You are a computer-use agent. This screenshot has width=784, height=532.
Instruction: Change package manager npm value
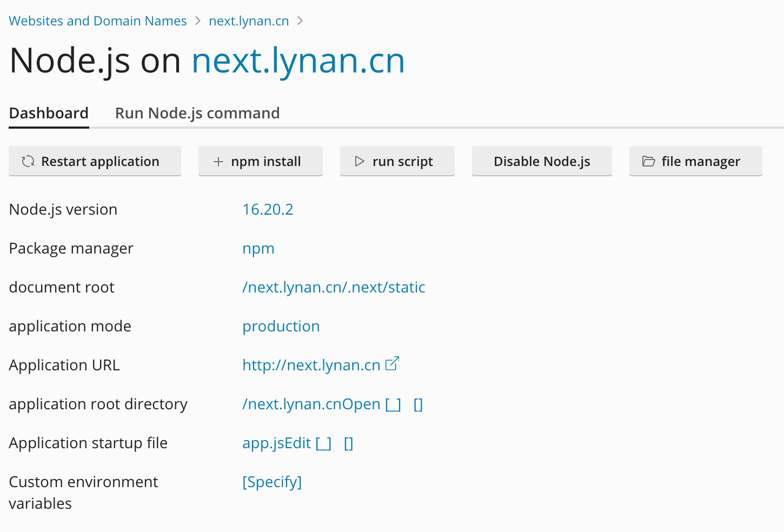(x=258, y=249)
